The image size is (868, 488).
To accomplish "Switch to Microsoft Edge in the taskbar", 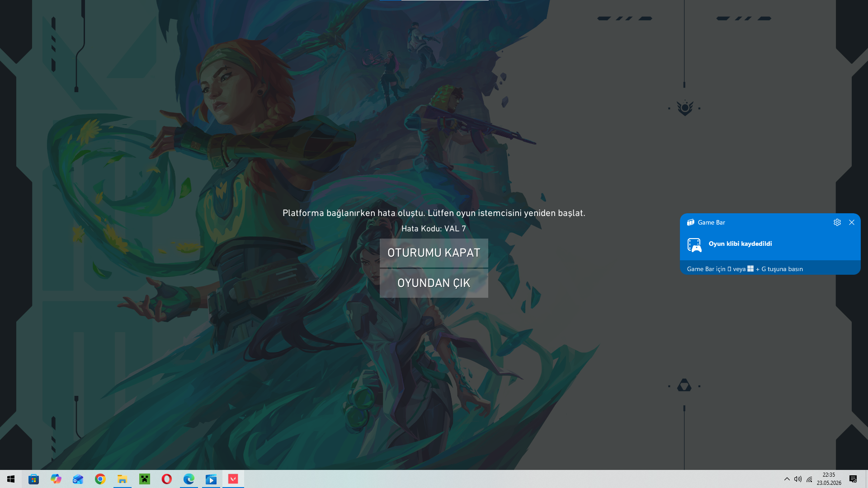I will pos(189,479).
